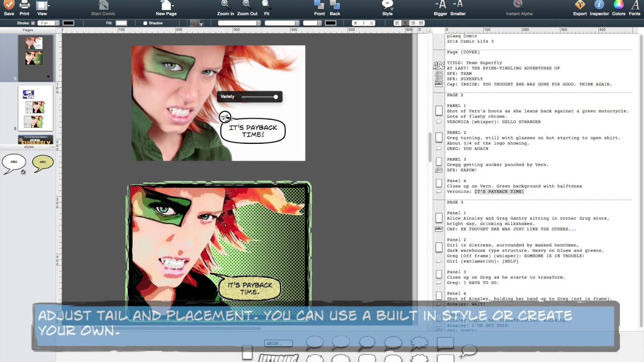644x362 pixels.
Task: Click the Start Comic icon
Action: 103,5
